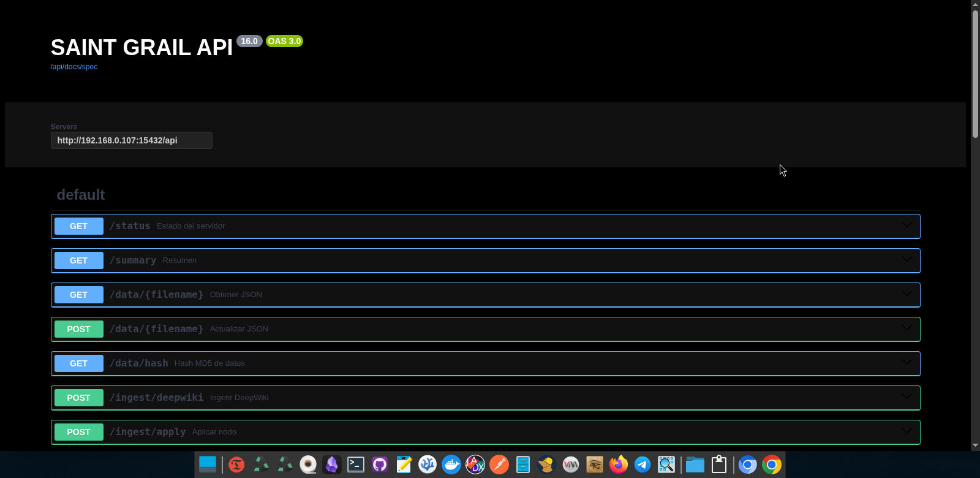This screenshot has height=478, width=980.
Task: Open the Eye of Horus app icon
Action: coord(595,465)
